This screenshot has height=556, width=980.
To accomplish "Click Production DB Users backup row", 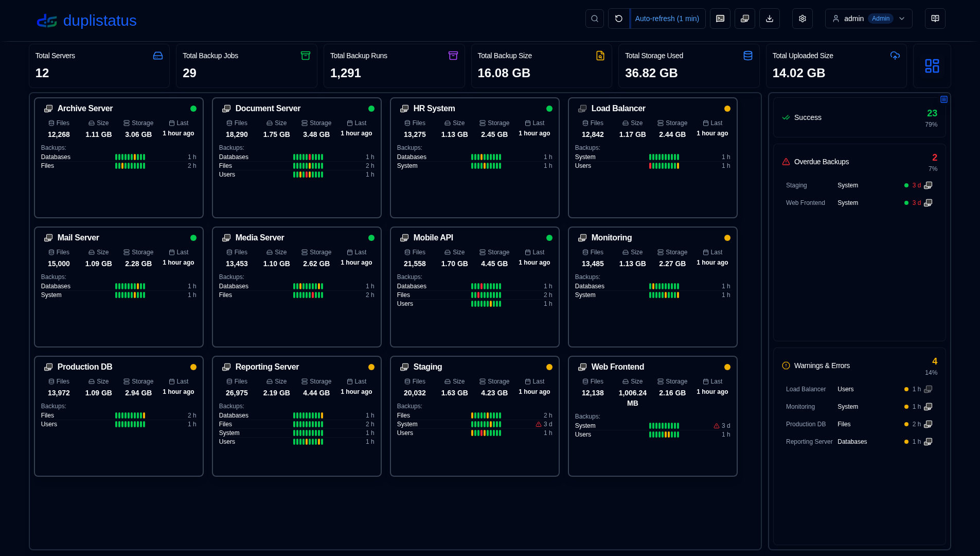I will [x=119, y=424].
